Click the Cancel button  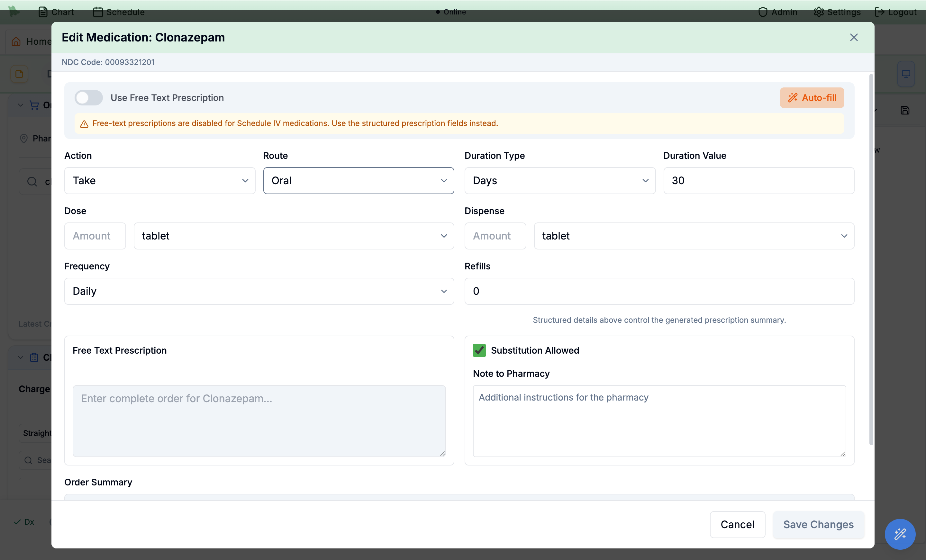(737, 524)
